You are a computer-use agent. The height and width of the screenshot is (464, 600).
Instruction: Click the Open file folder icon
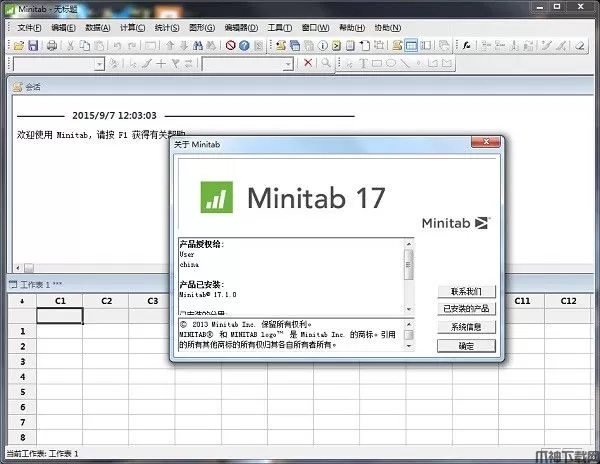(x=20, y=46)
